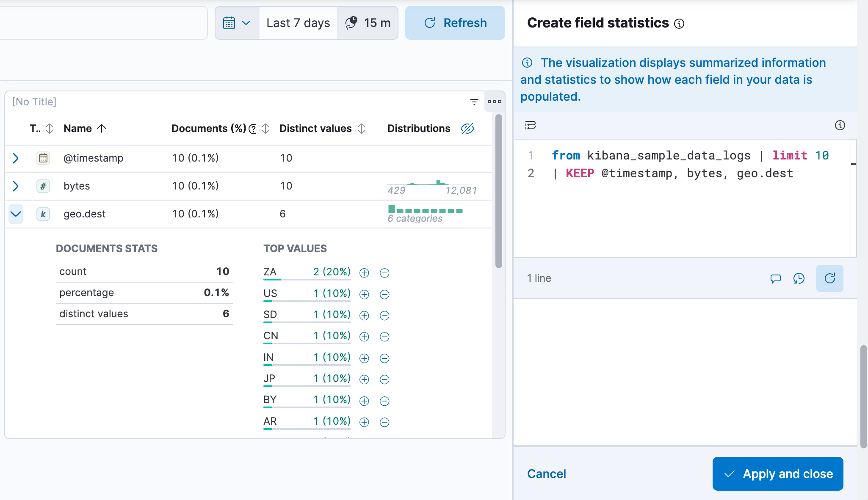Expand the bytes field row
This screenshot has width=868, height=500.
pyautogui.click(x=16, y=186)
